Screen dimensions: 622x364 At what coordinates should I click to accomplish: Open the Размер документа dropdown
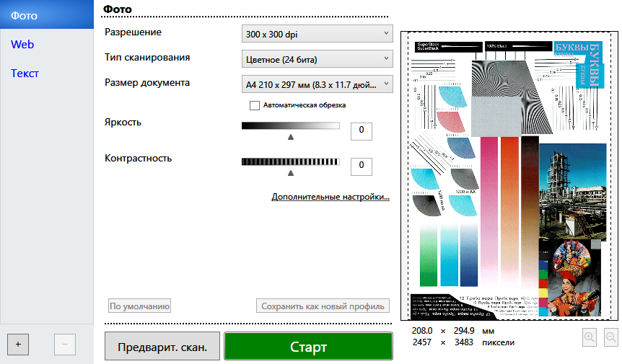[317, 84]
